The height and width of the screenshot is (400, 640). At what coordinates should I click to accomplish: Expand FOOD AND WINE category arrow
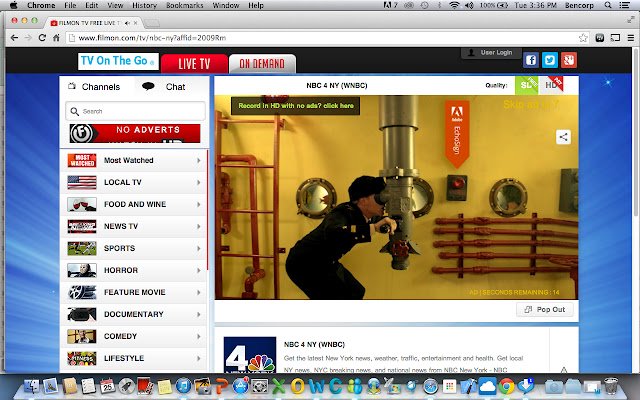pos(199,204)
